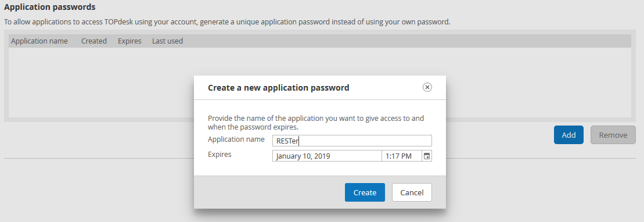Close the Create a new application password dialog
This screenshot has width=644, height=222.
click(x=427, y=87)
